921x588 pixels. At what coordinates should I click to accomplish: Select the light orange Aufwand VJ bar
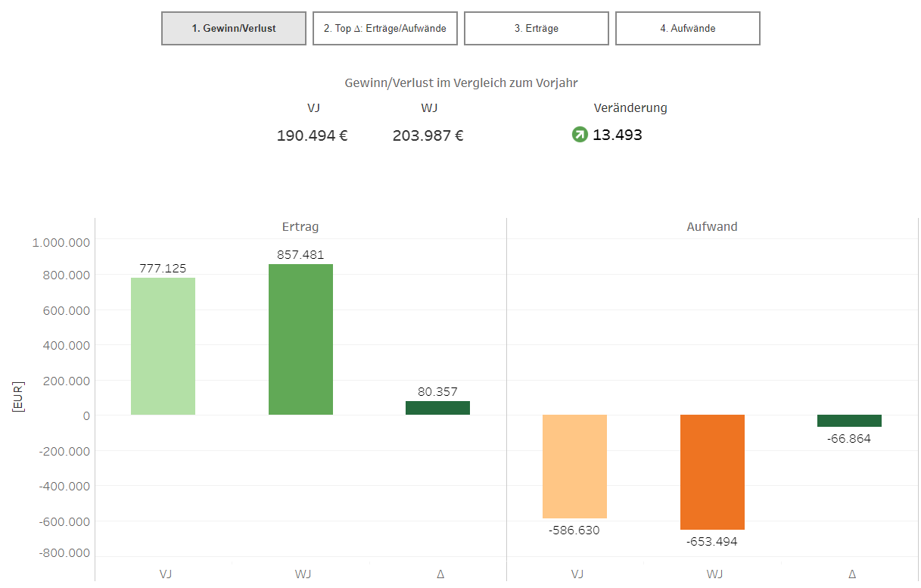click(x=574, y=466)
